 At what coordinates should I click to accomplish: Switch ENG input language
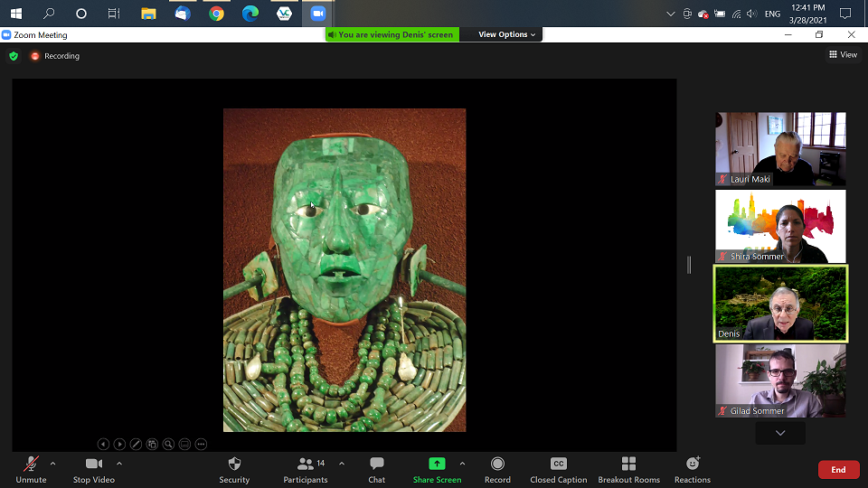pos(772,14)
